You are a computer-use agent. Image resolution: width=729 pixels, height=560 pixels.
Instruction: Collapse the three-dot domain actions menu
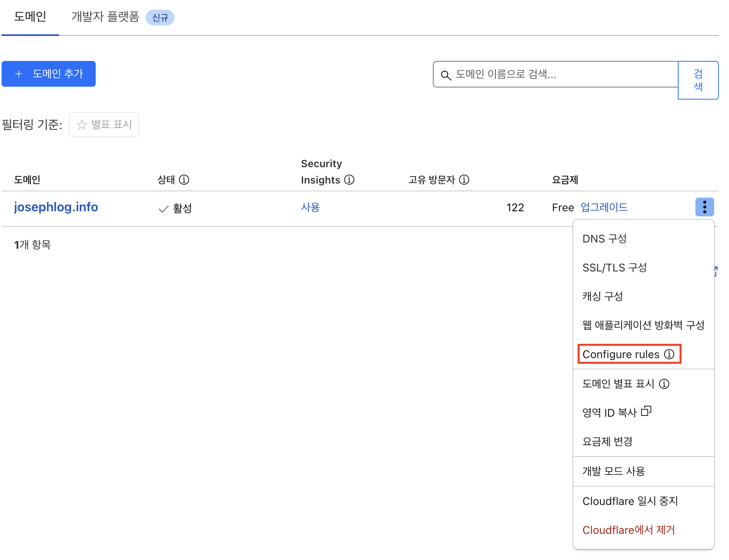(704, 207)
